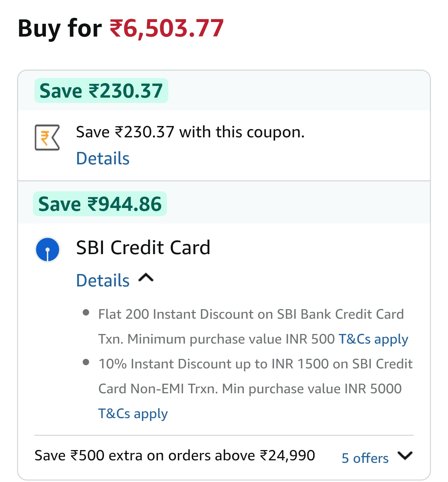Click the rupee coupon icon

coord(47,137)
